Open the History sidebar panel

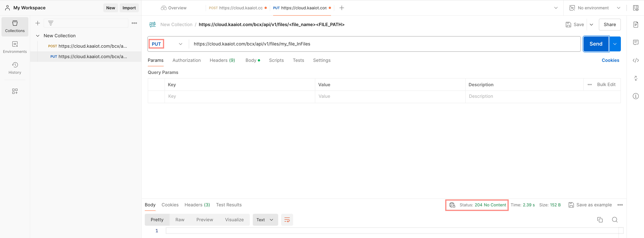(15, 68)
